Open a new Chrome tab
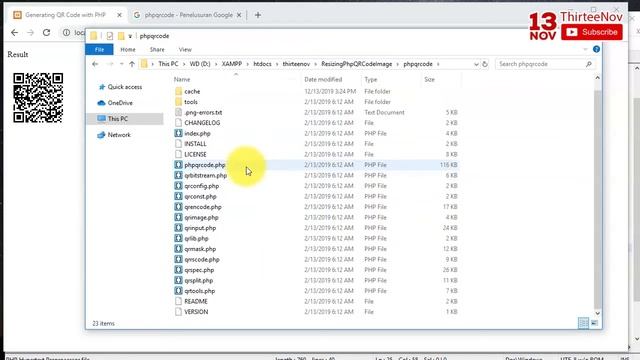Viewport: 640px width, 360px height. tap(258, 15)
